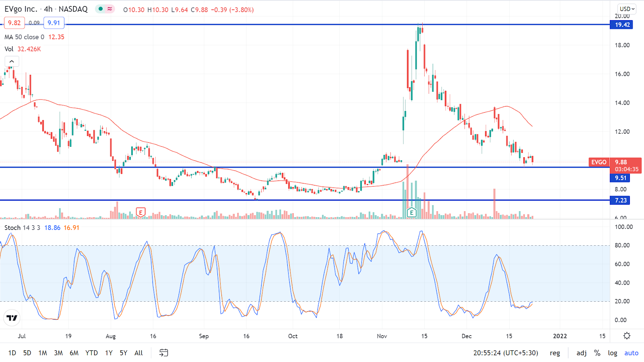
Task: Open the go-to-date calendar icon
Action: pos(163,353)
